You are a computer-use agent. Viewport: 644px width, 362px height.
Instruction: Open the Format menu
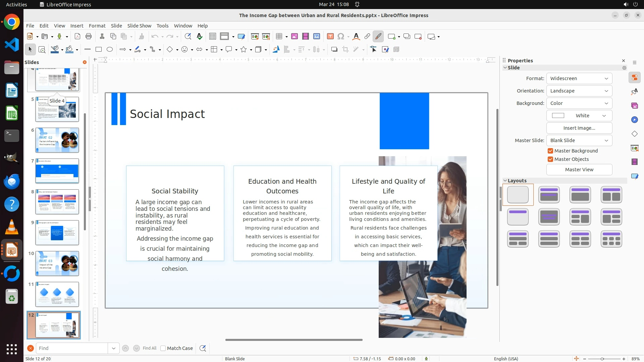[x=97, y=26]
